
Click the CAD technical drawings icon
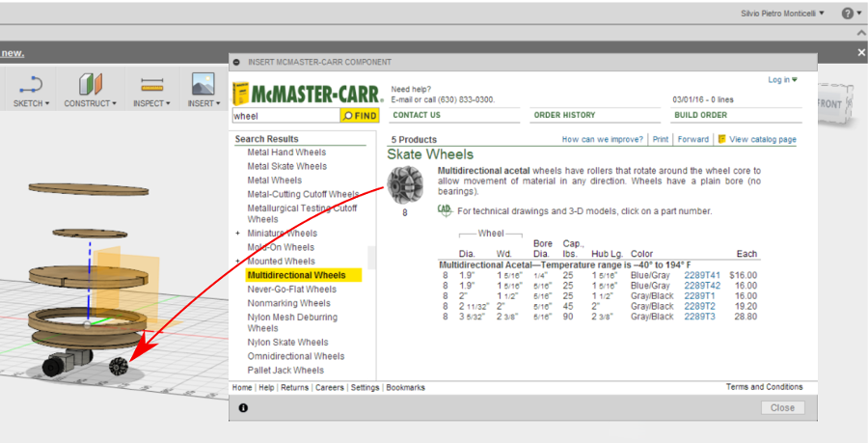(445, 210)
